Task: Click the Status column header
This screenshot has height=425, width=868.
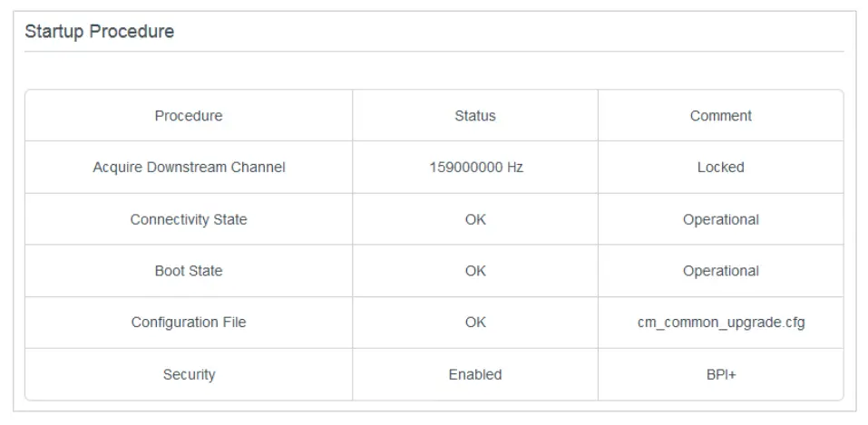Action: [x=475, y=116]
